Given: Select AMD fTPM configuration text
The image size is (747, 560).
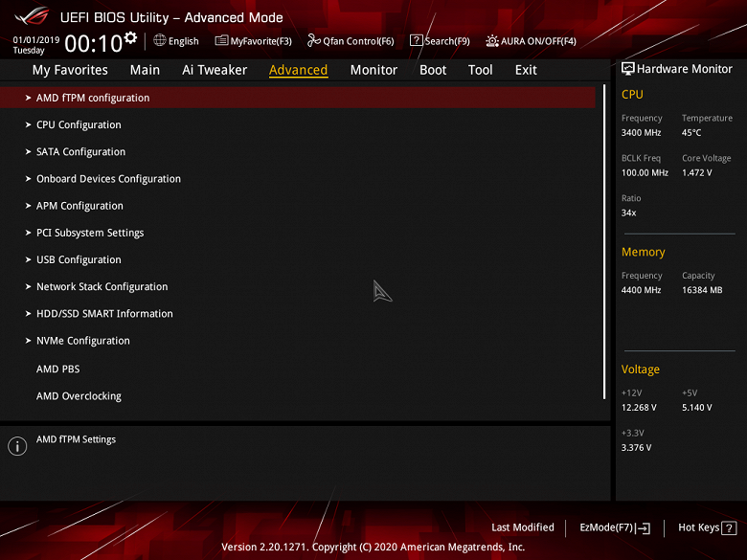Looking at the screenshot, I should [93, 98].
